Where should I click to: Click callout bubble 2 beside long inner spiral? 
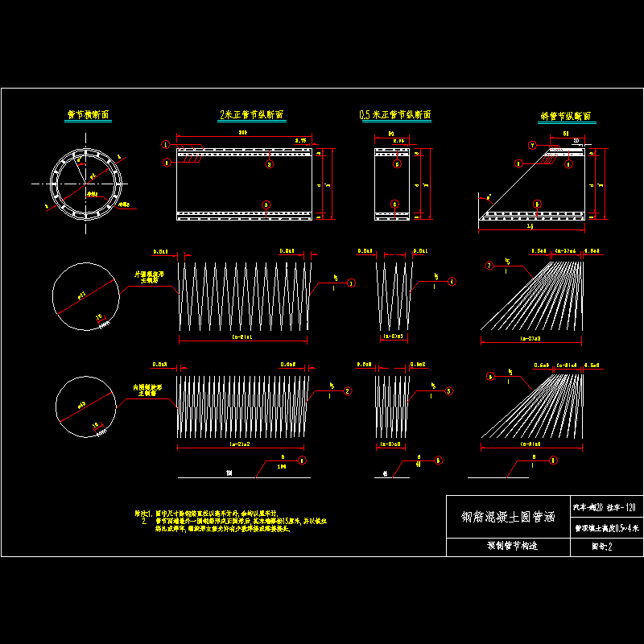pos(348,391)
